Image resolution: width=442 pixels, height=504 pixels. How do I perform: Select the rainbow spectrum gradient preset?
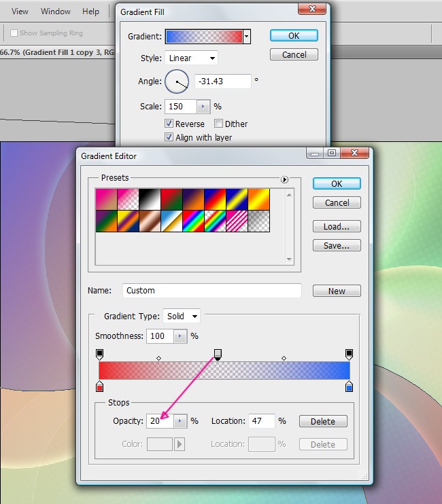pyautogui.click(x=193, y=220)
